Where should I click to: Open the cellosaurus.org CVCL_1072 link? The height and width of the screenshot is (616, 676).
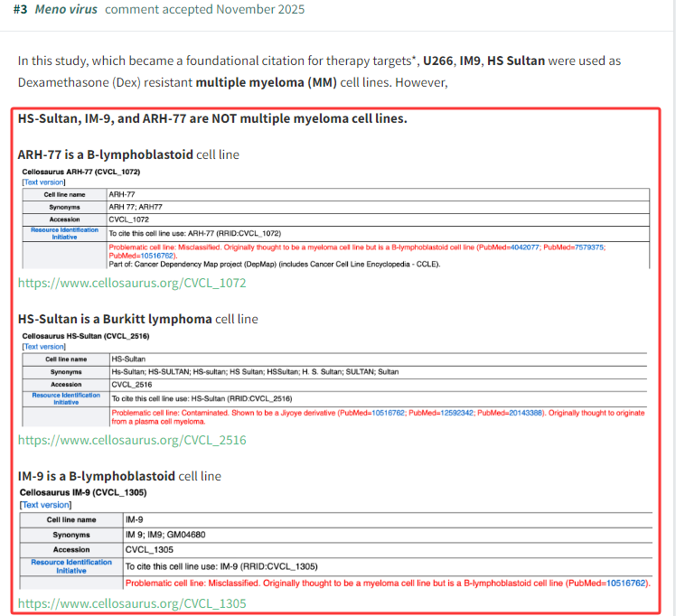[132, 283]
